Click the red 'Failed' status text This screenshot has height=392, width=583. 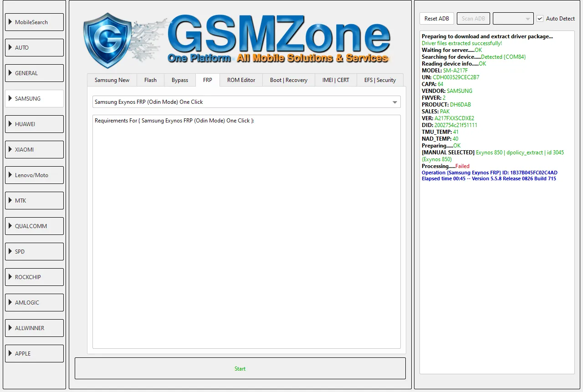coord(462,166)
